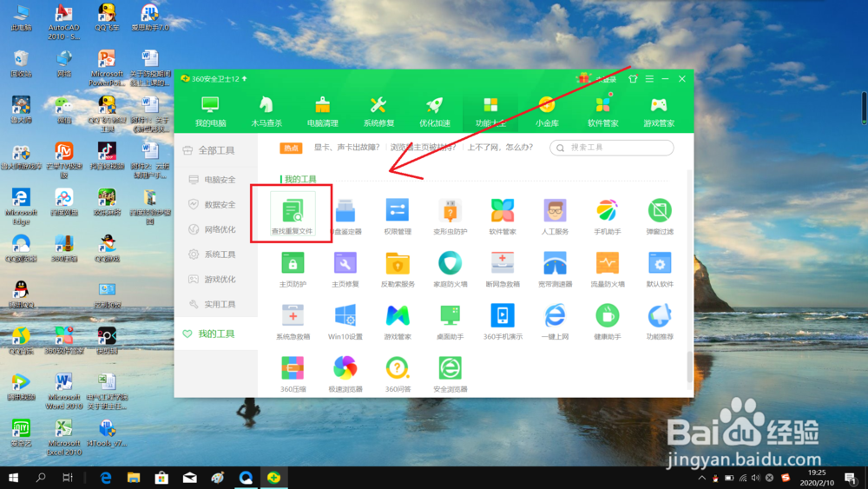Launch 安全浏览器 tool
This screenshot has width=868, height=489.
point(450,373)
